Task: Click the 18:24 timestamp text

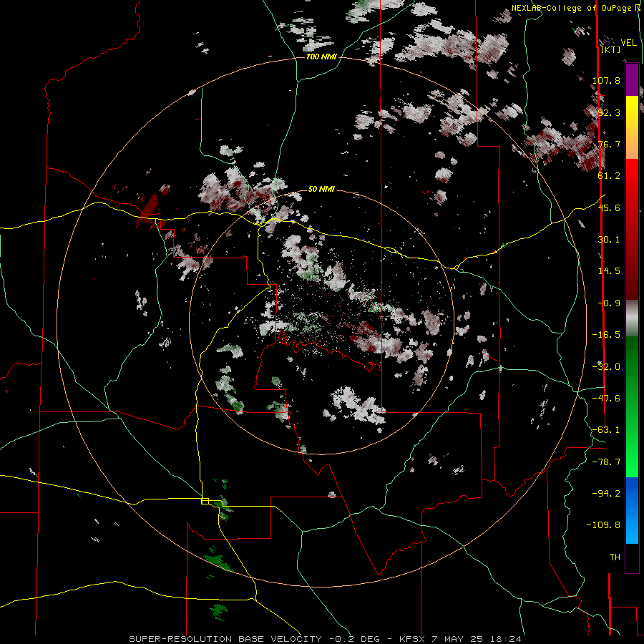Action: [507, 639]
